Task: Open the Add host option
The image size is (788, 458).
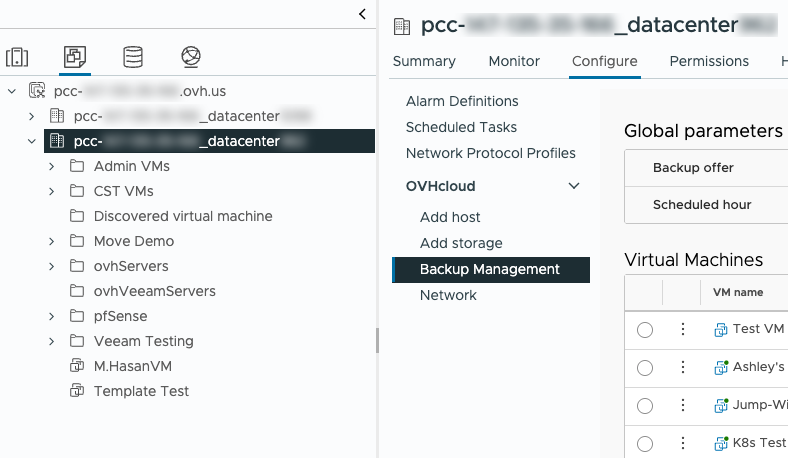Action: tap(450, 217)
